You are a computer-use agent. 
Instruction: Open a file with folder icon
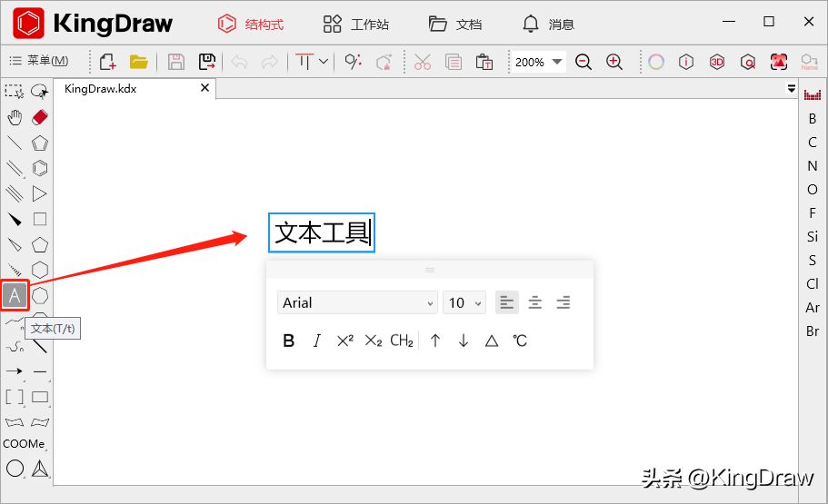tap(138, 62)
